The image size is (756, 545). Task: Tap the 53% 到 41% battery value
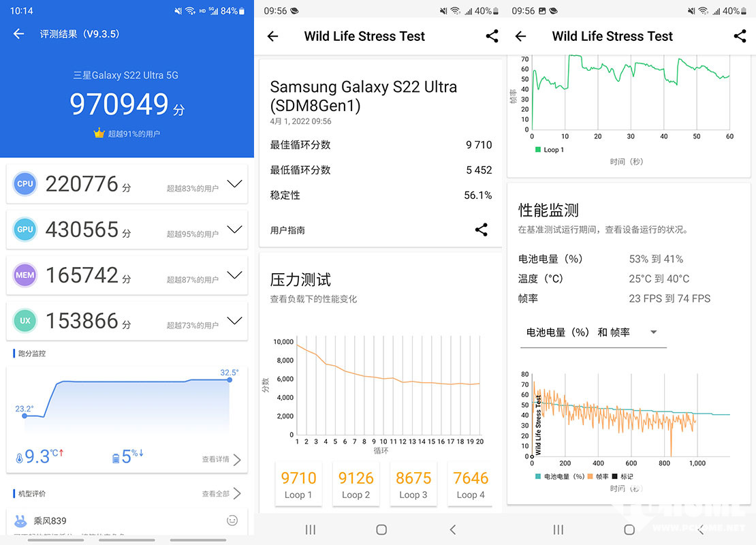(x=656, y=259)
